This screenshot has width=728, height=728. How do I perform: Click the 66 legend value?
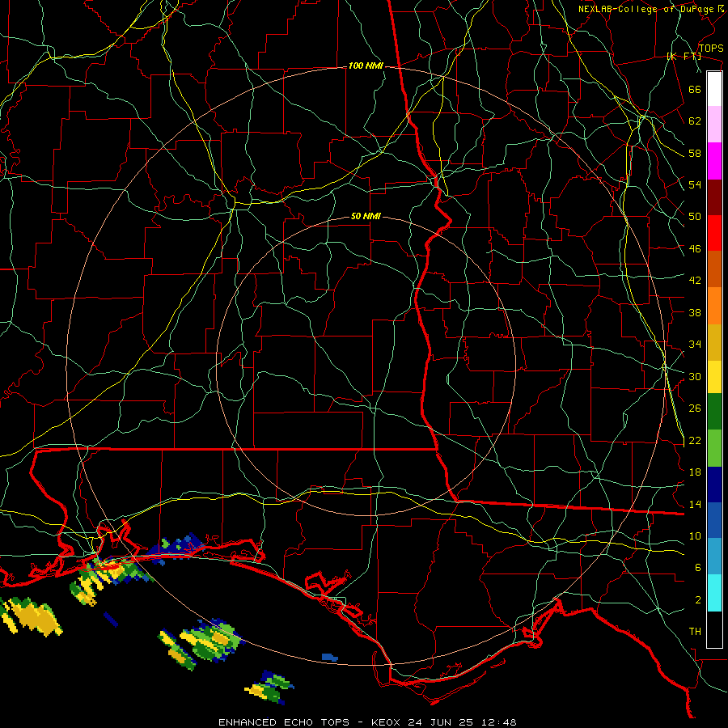click(x=695, y=89)
